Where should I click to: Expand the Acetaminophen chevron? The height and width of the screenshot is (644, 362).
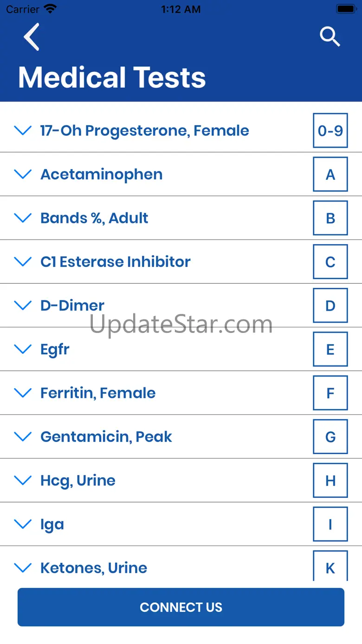(x=23, y=174)
